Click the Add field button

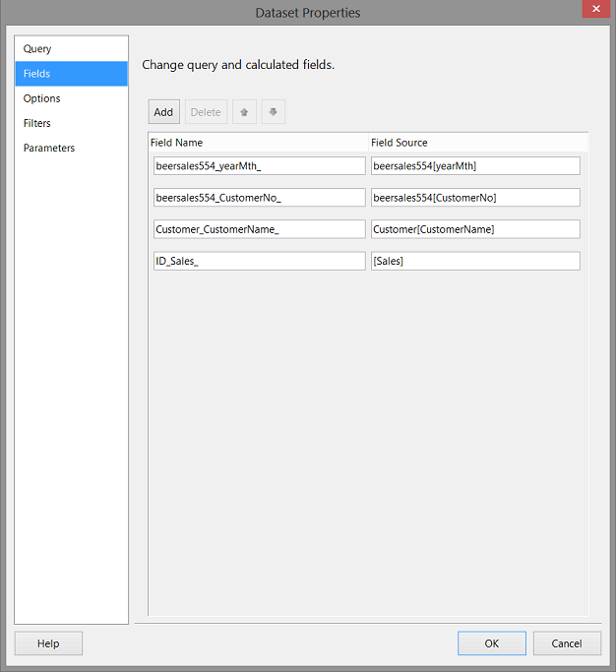(163, 112)
